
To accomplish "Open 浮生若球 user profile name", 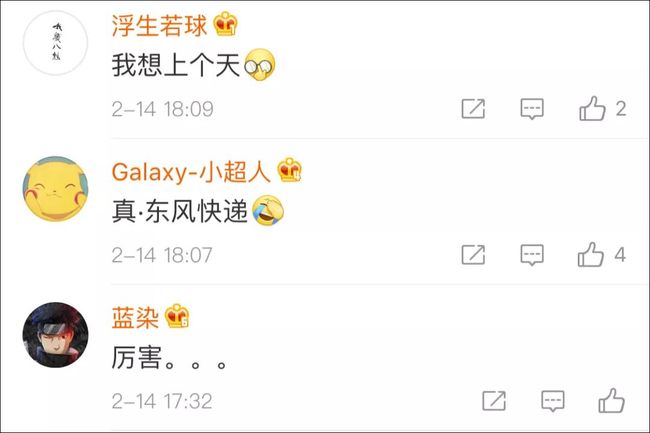I will [159, 25].
